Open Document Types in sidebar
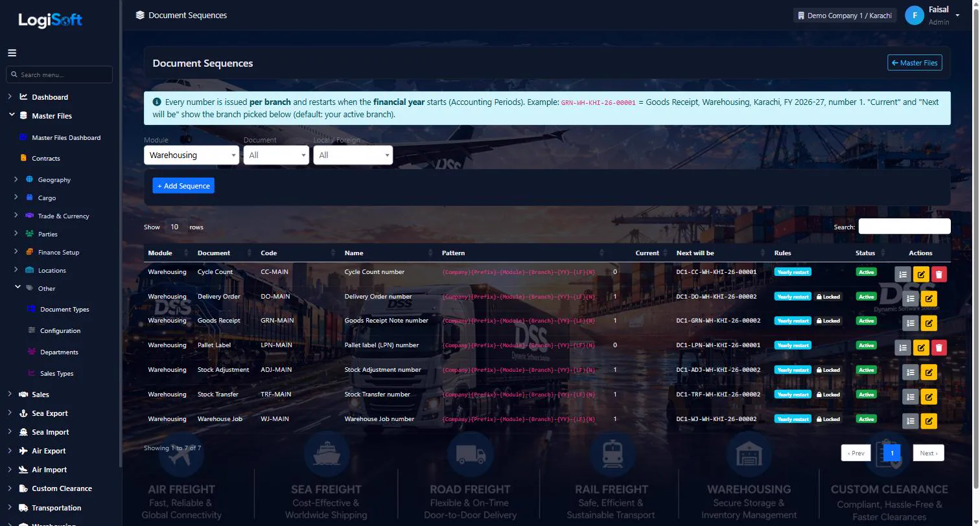Viewport: 980px width, 526px height. tap(64, 309)
